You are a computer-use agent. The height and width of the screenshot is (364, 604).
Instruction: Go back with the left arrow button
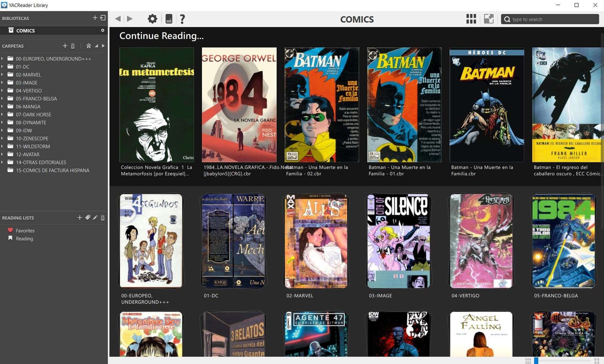118,19
